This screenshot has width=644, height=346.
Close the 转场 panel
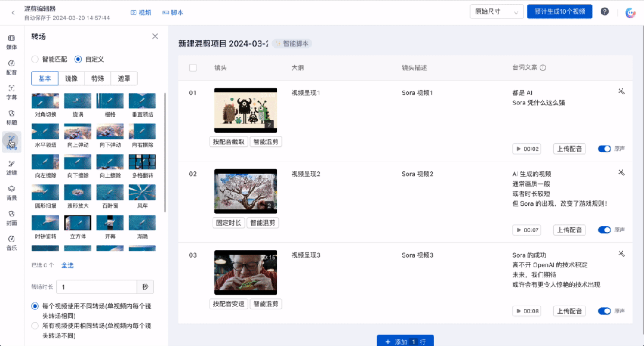pyautogui.click(x=155, y=36)
